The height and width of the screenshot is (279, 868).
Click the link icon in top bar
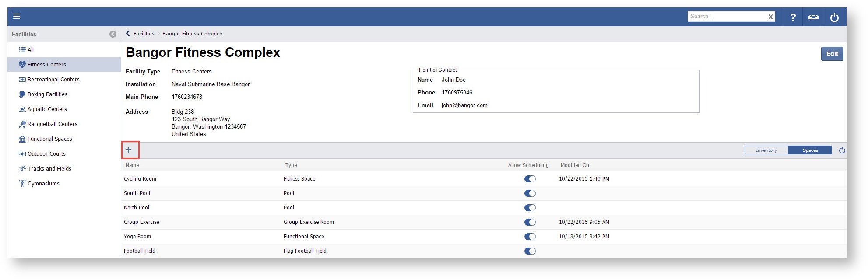pyautogui.click(x=813, y=17)
